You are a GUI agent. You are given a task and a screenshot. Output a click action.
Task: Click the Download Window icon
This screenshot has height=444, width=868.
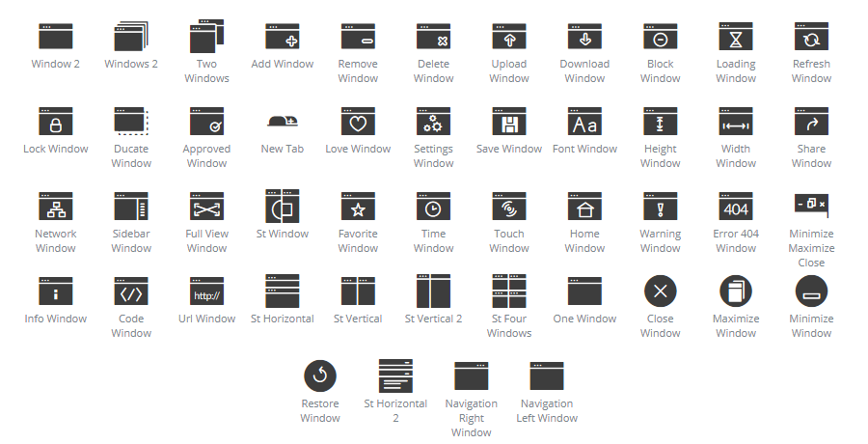pos(584,37)
